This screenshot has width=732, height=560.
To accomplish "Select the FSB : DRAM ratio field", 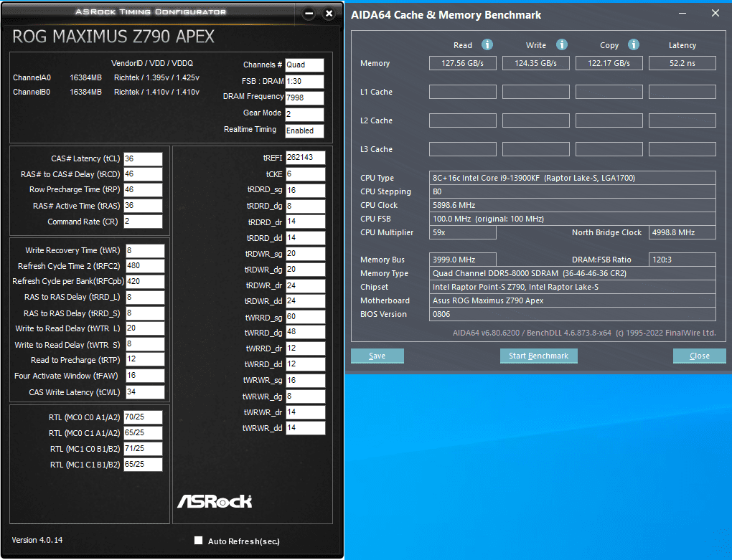I will point(304,82).
